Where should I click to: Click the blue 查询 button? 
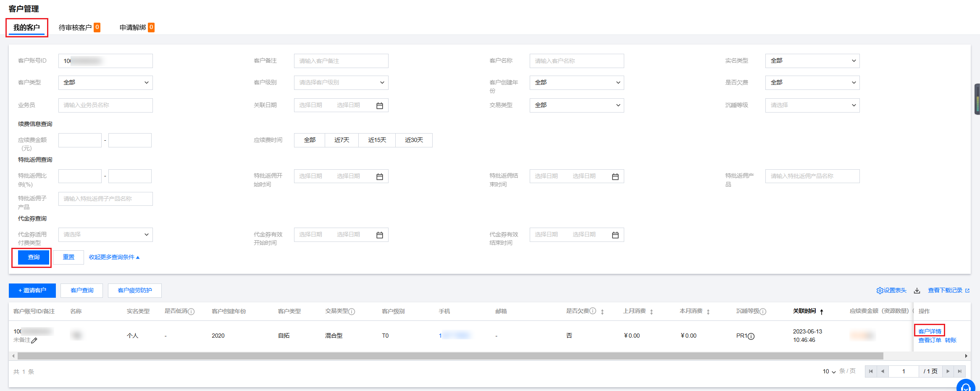[x=34, y=257]
